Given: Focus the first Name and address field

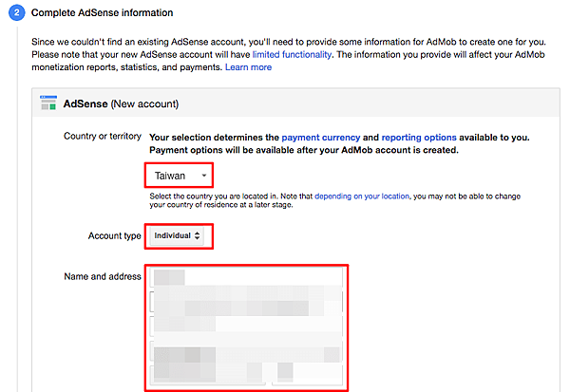Looking at the screenshot, I should click(245, 277).
